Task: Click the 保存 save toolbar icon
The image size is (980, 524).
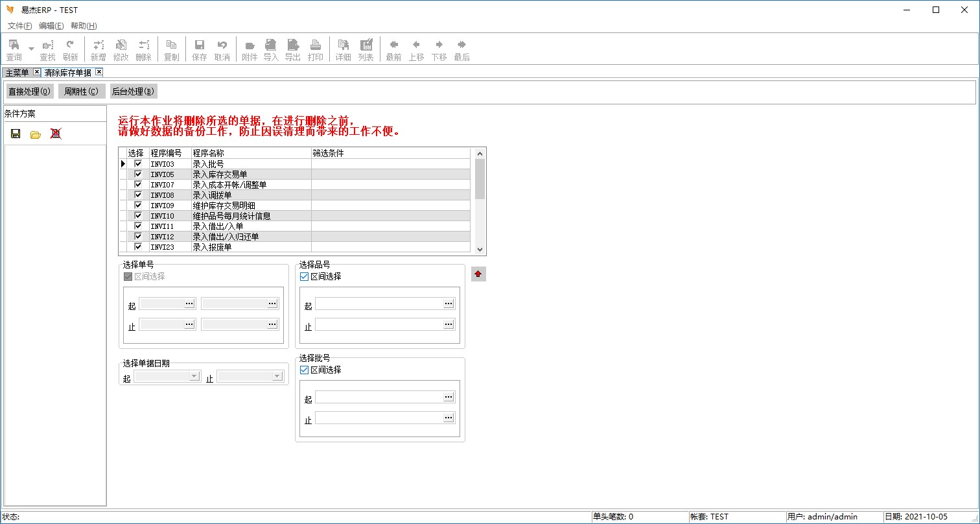Action: tap(200, 49)
